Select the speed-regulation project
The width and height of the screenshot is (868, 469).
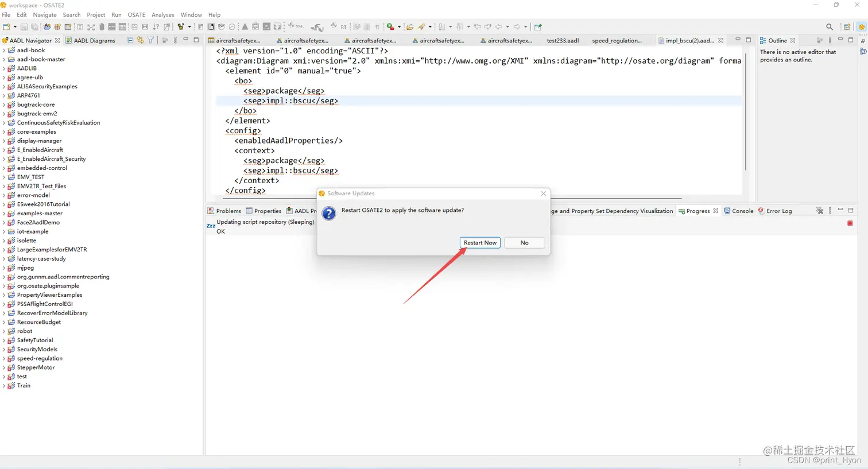pos(40,358)
